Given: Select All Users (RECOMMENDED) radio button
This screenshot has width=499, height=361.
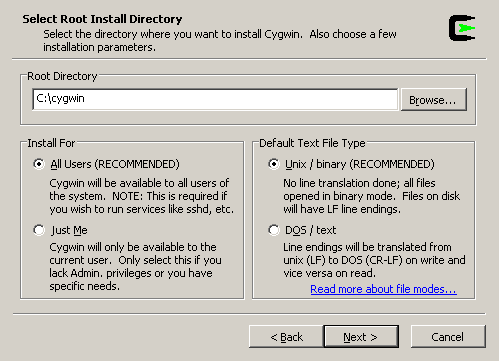Looking at the screenshot, I should click(39, 164).
